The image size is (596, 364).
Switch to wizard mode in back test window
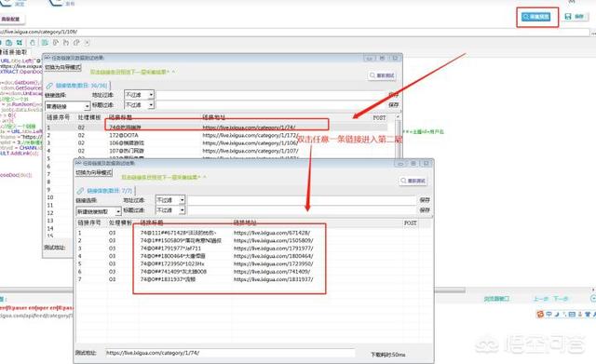[63, 67]
